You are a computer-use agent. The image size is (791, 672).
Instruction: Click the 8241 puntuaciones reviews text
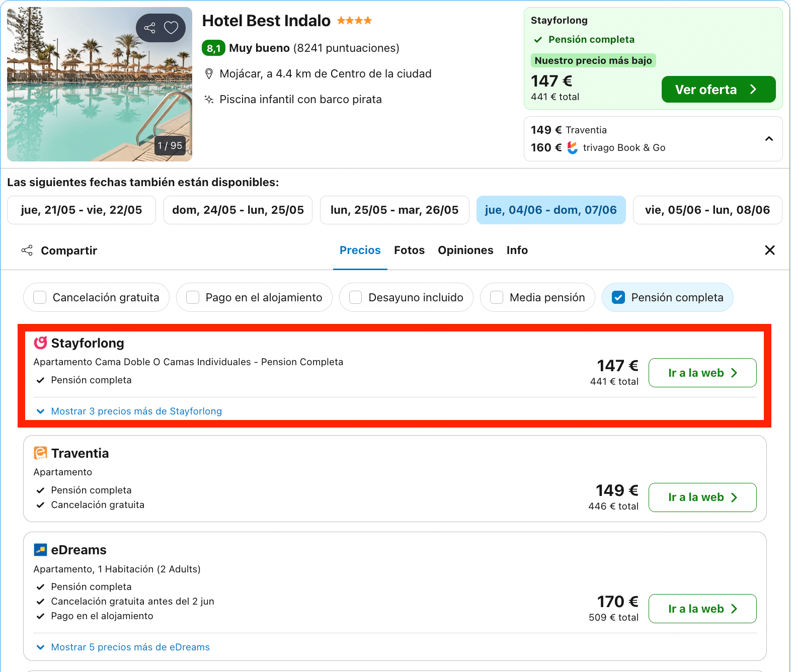point(346,48)
